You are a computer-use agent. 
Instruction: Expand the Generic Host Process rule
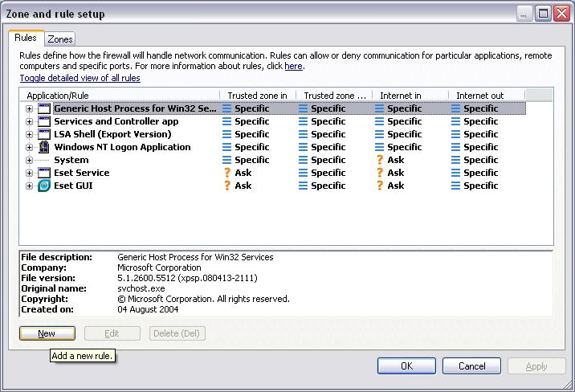(x=30, y=109)
